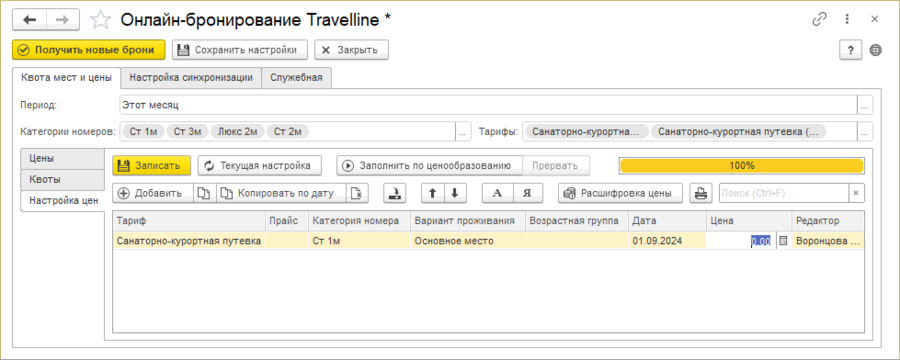Move row down with the down arrow

point(455,193)
